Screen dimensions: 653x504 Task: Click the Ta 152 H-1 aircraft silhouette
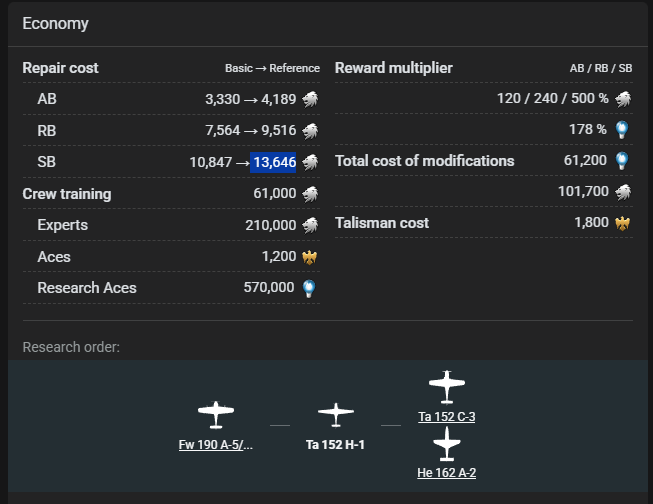point(335,414)
